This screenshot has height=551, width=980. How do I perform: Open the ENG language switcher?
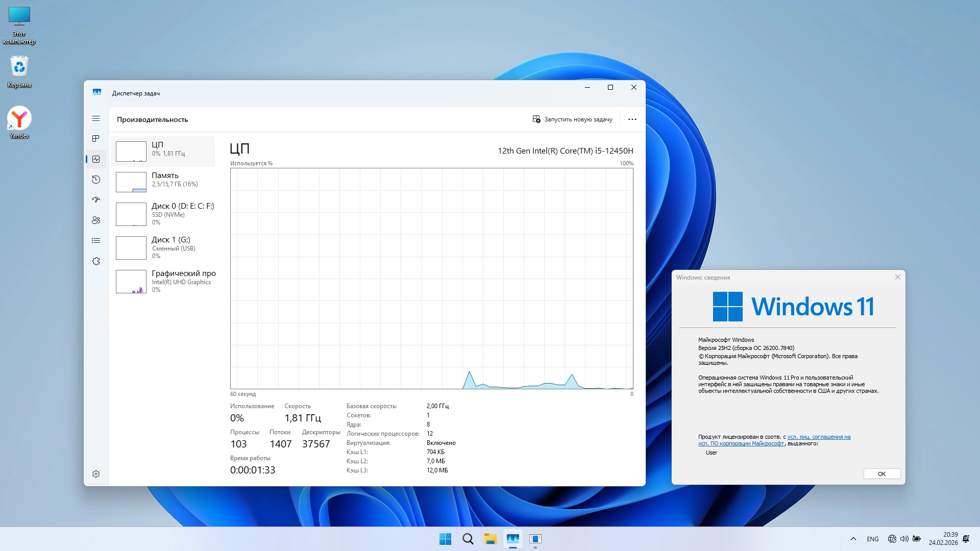tap(872, 539)
